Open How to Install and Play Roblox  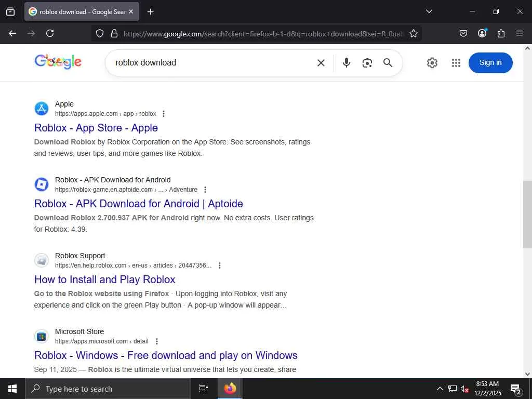(105, 280)
